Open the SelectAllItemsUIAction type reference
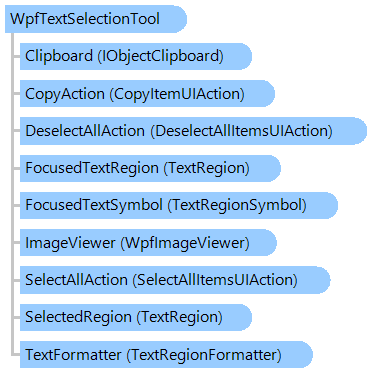Image resolution: width=385 pixels, height=372 pixels. [215, 280]
